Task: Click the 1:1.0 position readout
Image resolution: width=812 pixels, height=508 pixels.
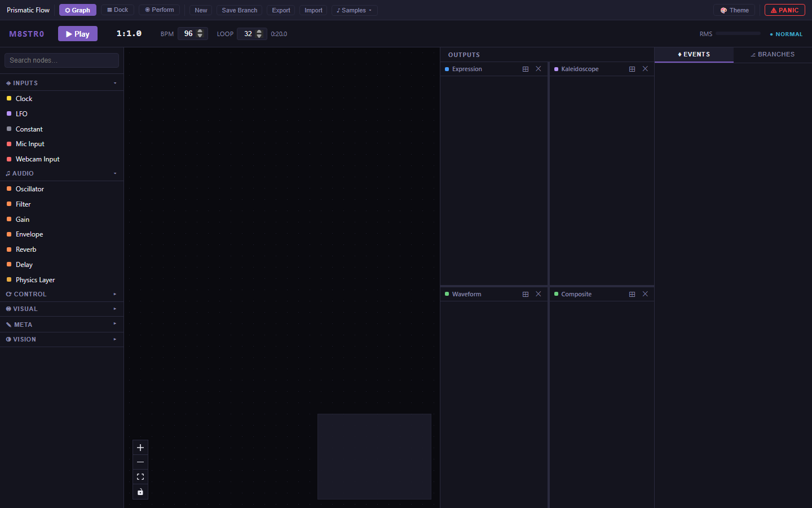Action: tap(129, 34)
